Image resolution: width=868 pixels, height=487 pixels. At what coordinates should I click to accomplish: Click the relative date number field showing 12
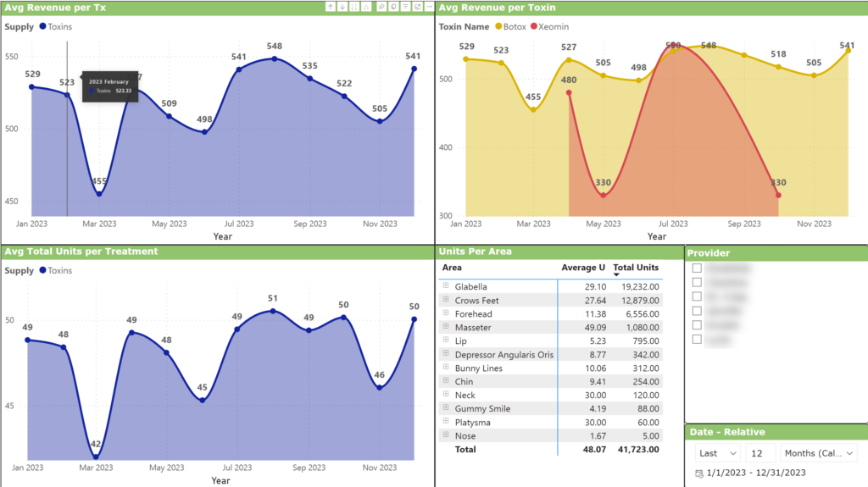(x=760, y=453)
